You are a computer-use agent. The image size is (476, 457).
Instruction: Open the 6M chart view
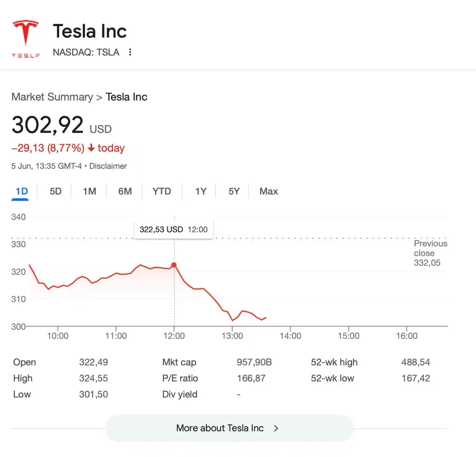(x=125, y=191)
